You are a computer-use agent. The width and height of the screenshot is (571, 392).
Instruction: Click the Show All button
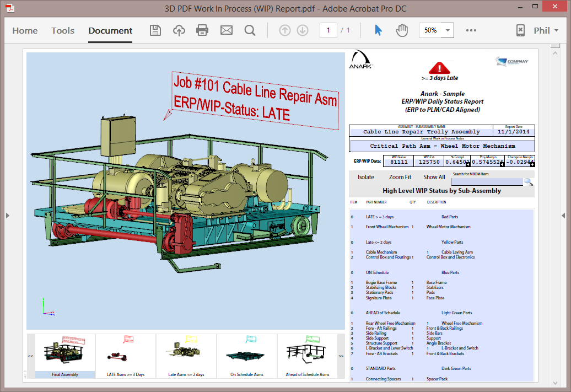433,177
